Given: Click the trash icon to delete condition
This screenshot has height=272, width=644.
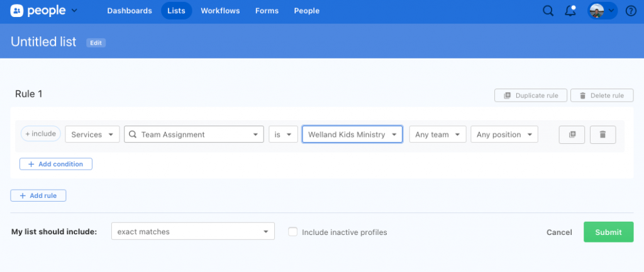Looking at the screenshot, I should [602, 134].
